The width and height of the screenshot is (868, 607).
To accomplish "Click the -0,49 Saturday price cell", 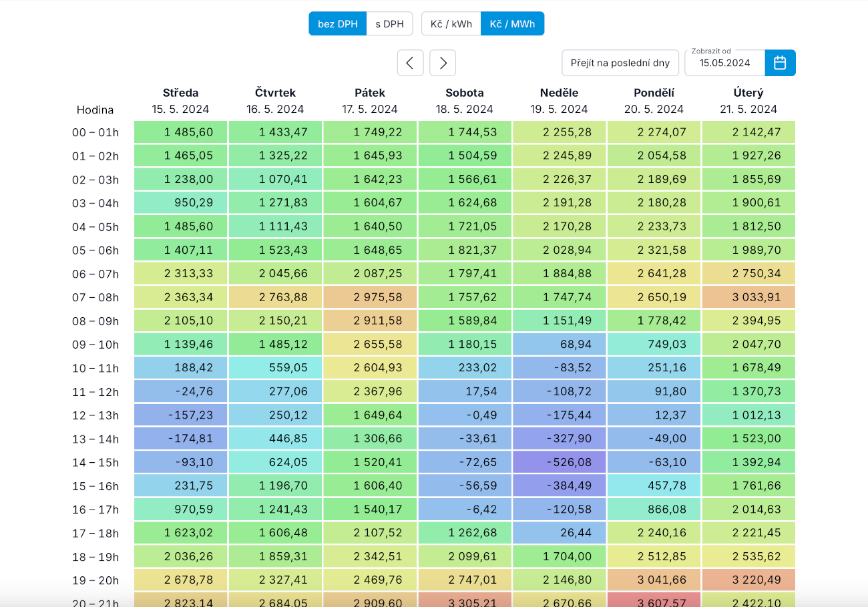I will 465,415.
